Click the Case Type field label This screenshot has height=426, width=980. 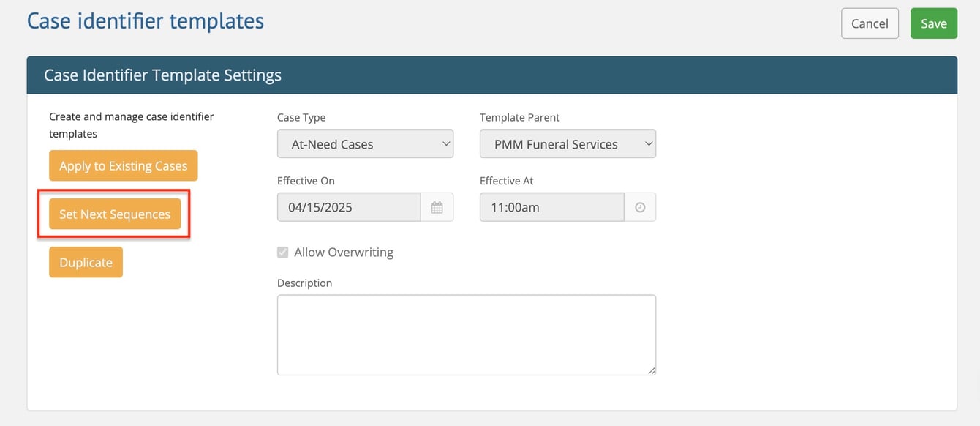[x=301, y=118]
